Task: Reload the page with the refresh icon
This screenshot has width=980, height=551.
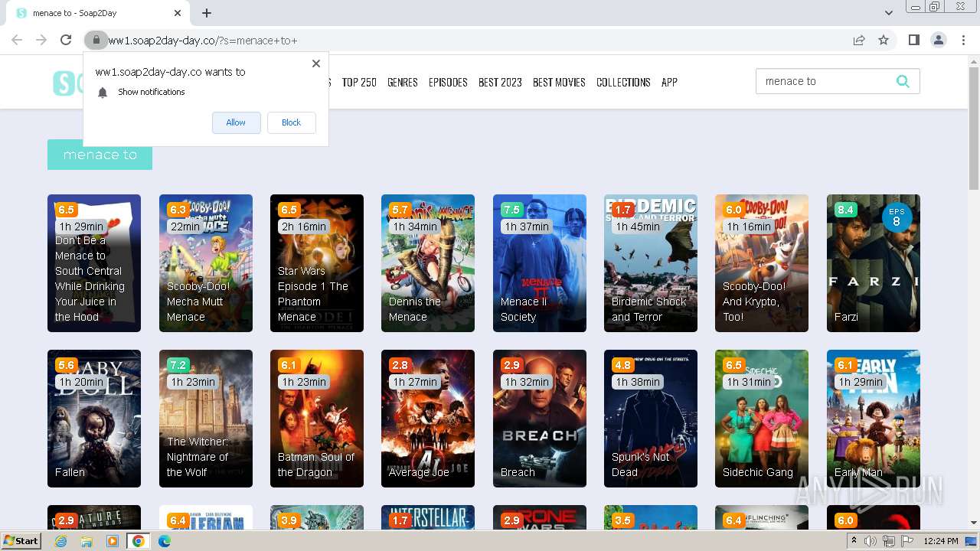Action: click(66, 41)
